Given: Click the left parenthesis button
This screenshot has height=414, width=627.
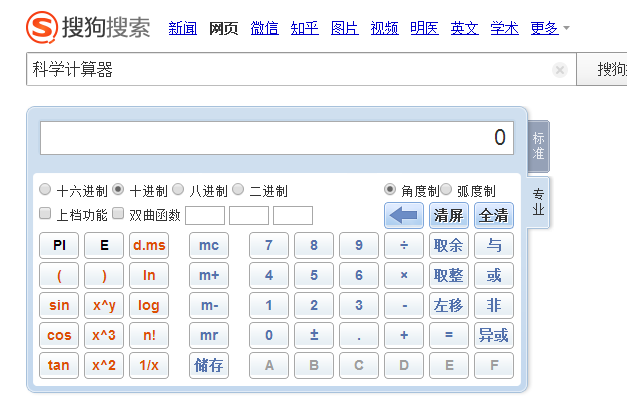Looking at the screenshot, I should click(x=59, y=275).
